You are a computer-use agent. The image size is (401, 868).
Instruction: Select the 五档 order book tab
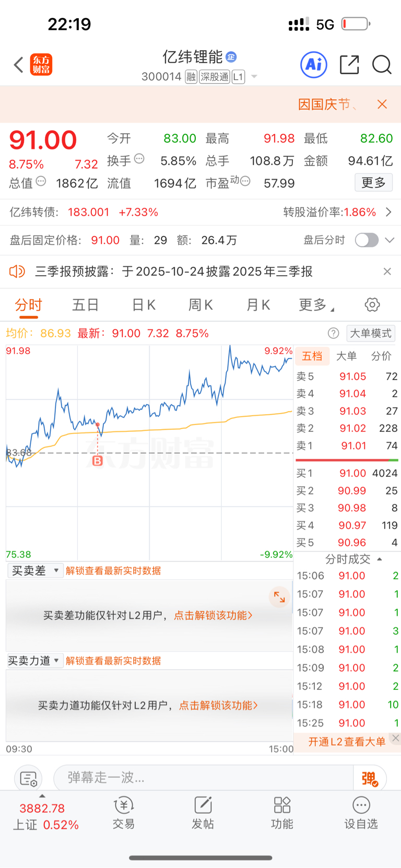click(312, 356)
